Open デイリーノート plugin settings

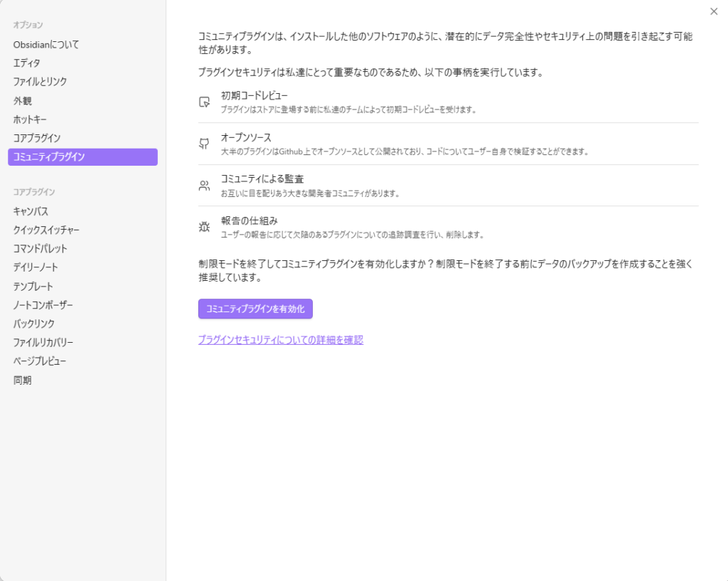(x=36, y=267)
